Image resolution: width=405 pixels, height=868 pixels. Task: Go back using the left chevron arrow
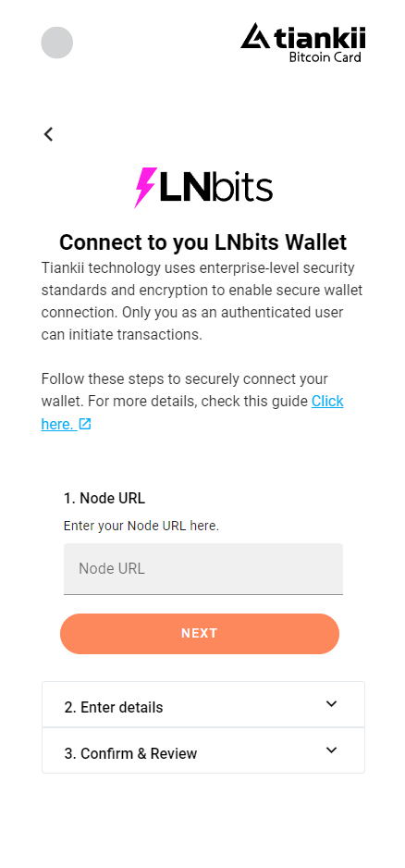(x=49, y=134)
